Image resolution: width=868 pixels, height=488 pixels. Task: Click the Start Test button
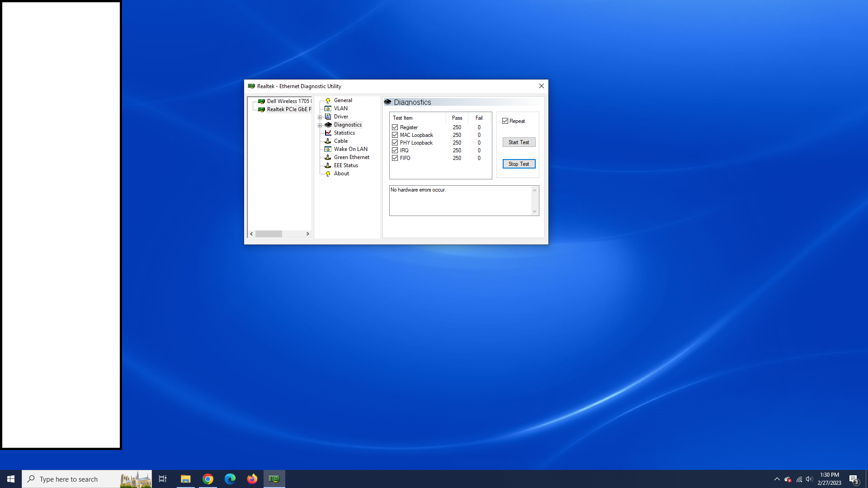[x=519, y=142]
